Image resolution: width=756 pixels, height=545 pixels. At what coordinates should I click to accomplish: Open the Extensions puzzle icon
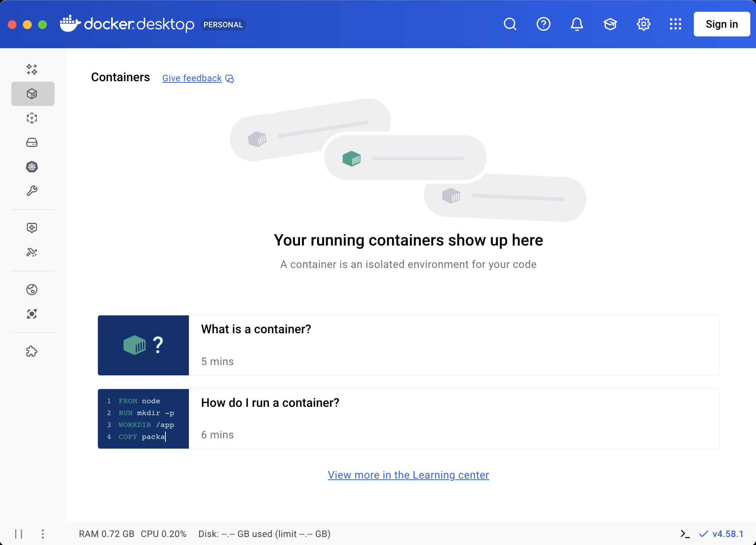[32, 351]
